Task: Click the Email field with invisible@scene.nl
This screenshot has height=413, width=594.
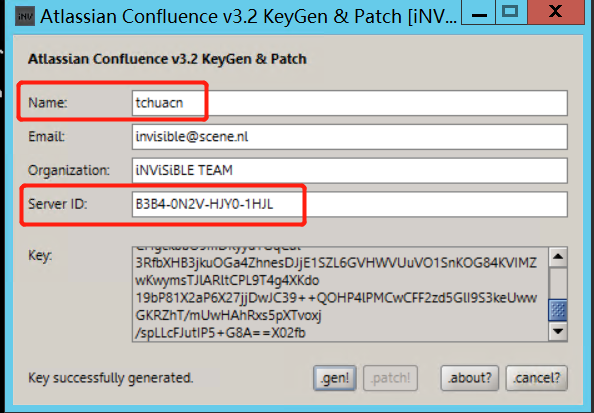Action: coord(350,136)
